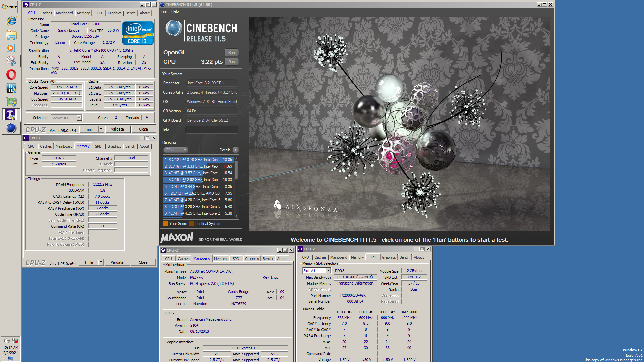
Task: Open Socket #1 selection dropdown in CPU-Z
Action: [66, 118]
